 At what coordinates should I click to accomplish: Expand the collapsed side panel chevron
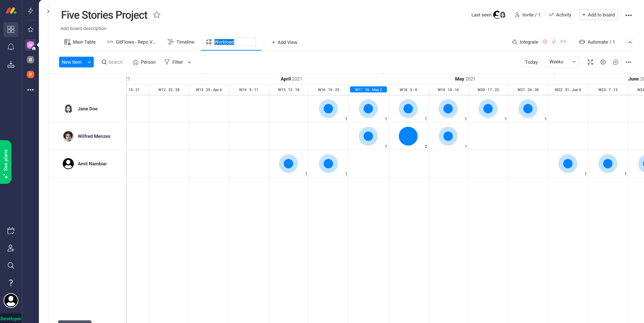48,11
